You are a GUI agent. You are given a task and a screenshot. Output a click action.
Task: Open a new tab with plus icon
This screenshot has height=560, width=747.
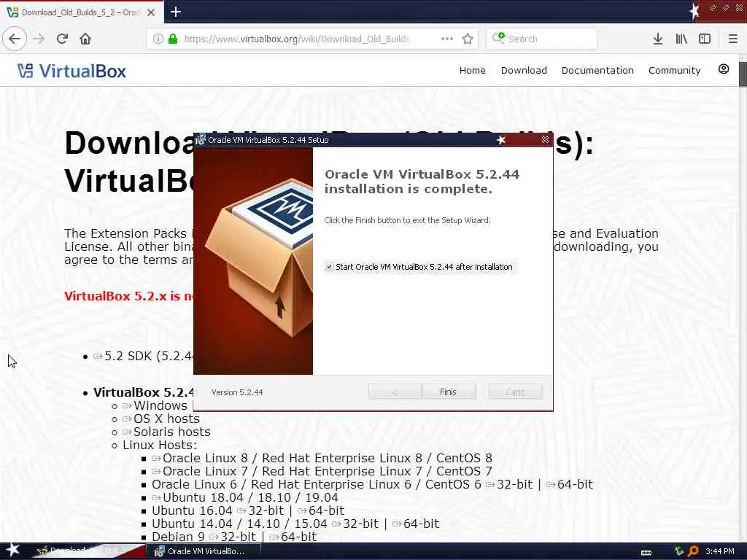coord(175,12)
